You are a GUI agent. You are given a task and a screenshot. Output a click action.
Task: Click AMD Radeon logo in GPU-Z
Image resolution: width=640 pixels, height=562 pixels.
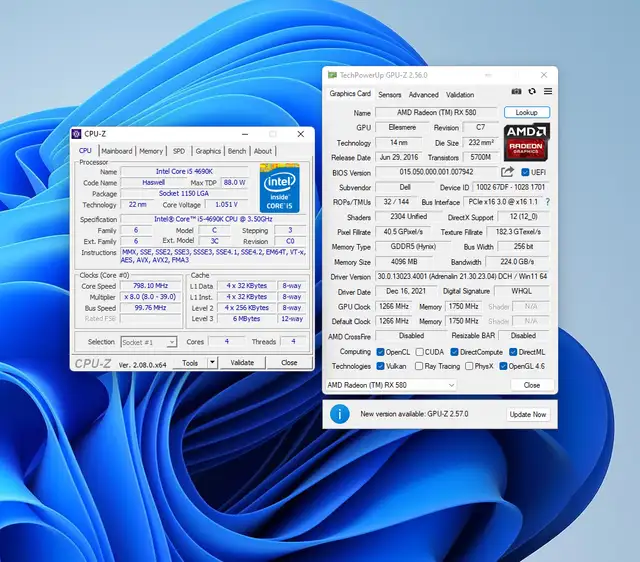pyautogui.click(x=527, y=142)
